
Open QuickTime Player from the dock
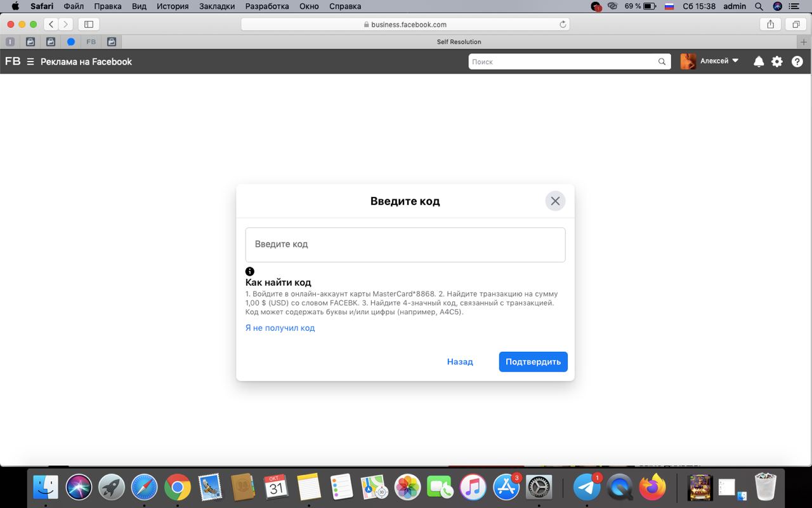click(620, 488)
